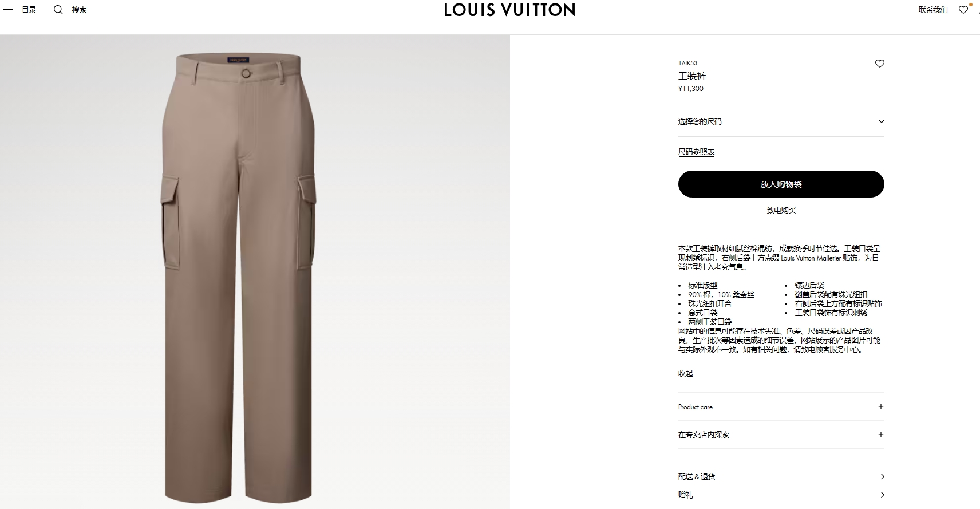Click 联系我们 contact us link

(x=933, y=10)
